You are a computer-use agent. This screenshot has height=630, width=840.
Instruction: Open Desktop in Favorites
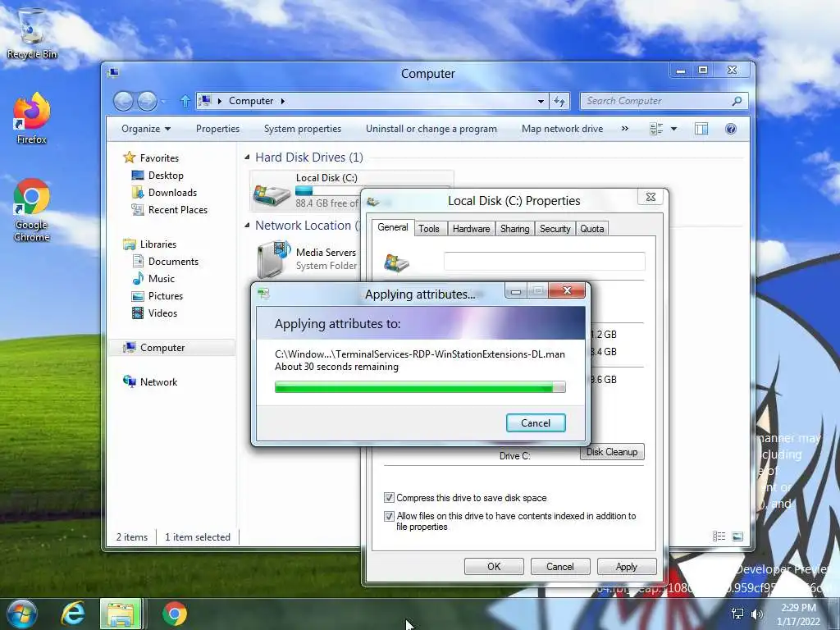(x=157, y=176)
